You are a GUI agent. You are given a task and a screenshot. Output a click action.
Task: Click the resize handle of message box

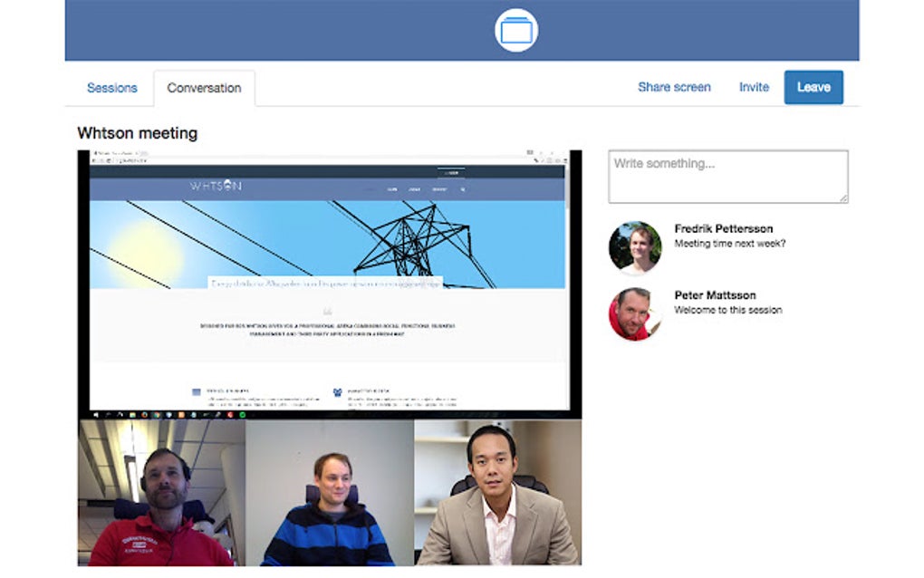pyautogui.click(x=844, y=199)
